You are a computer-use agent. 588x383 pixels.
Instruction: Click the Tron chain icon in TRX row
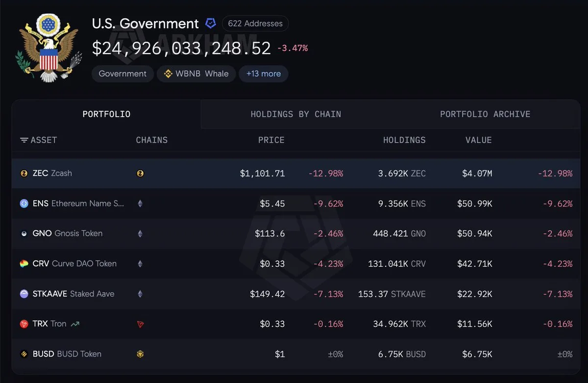pos(140,324)
